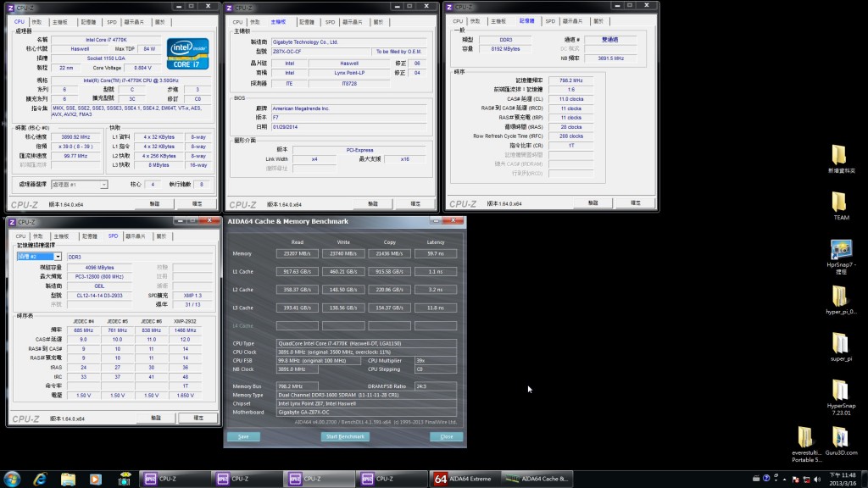868x488 pixels.
Task: Click the volume speaker icon in the tray
Action: (x=817, y=480)
